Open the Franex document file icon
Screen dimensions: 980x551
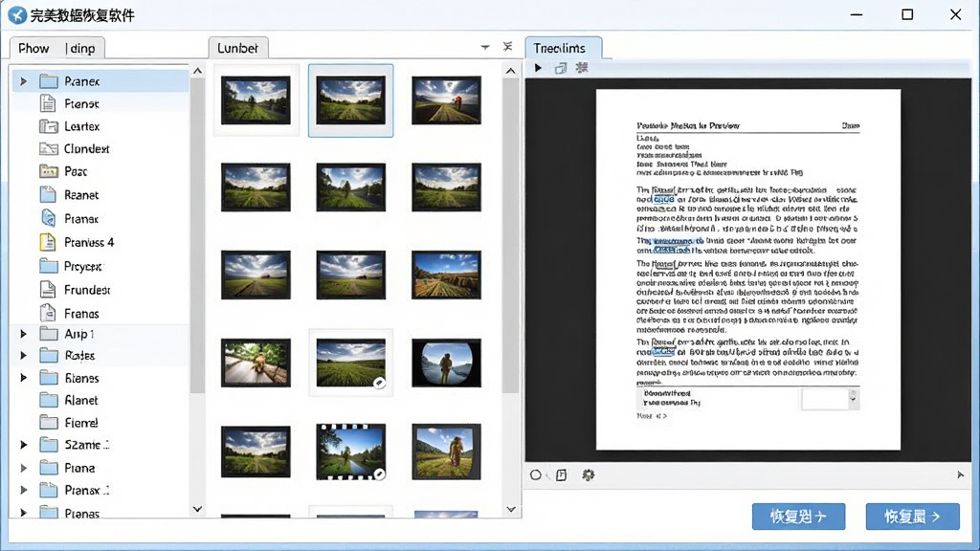48,103
